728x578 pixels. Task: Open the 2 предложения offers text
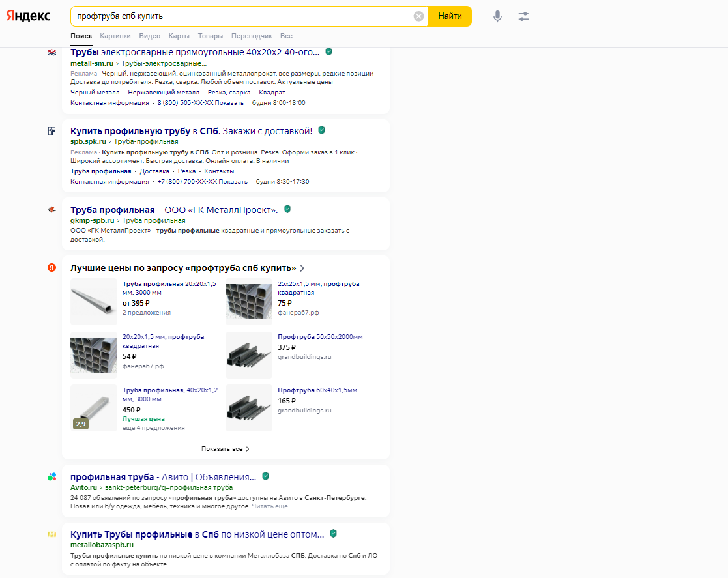(x=147, y=313)
